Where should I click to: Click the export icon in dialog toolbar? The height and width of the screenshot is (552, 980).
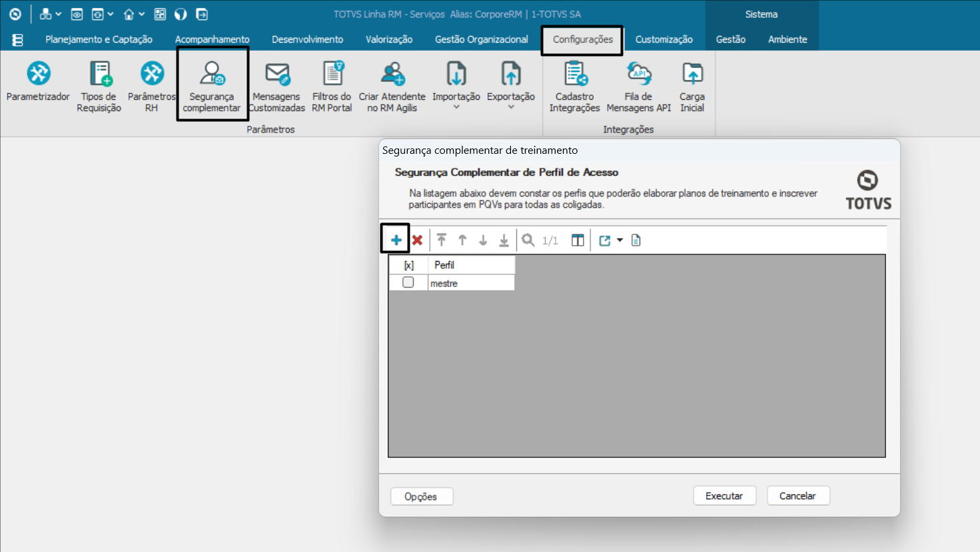coord(605,240)
